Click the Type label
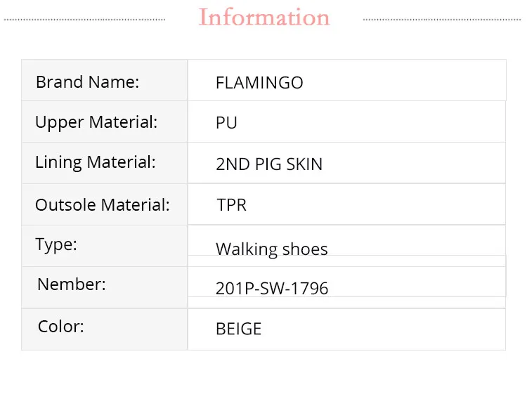Image resolution: width=527 pixels, height=420 pixels. click(56, 244)
